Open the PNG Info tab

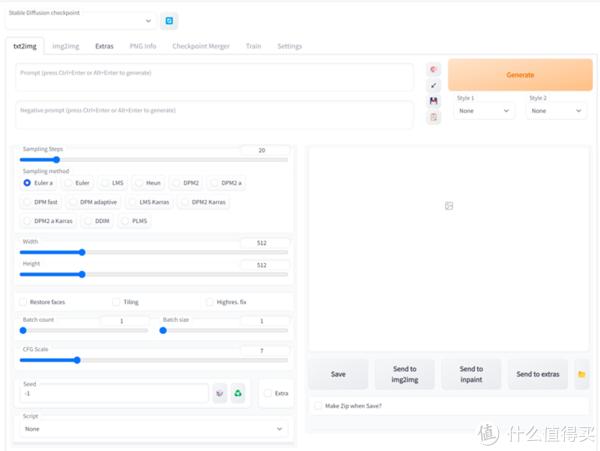(x=143, y=46)
